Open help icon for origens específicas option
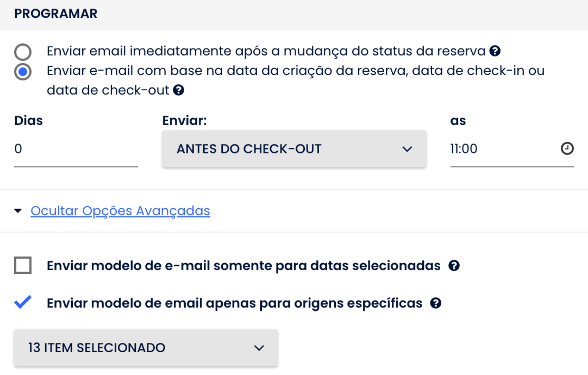The width and height of the screenshot is (588, 375). (436, 303)
